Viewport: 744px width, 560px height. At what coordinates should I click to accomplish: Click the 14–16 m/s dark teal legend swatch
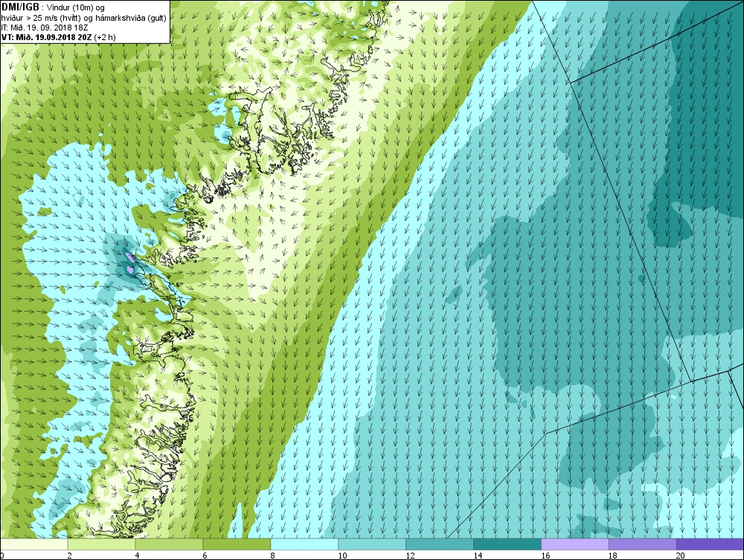pyautogui.click(x=507, y=544)
